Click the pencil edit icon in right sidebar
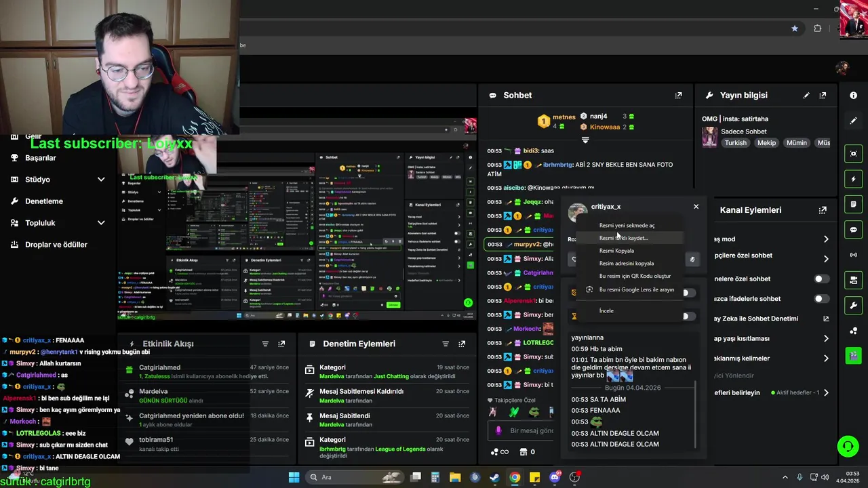The image size is (868, 488). (853, 121)
